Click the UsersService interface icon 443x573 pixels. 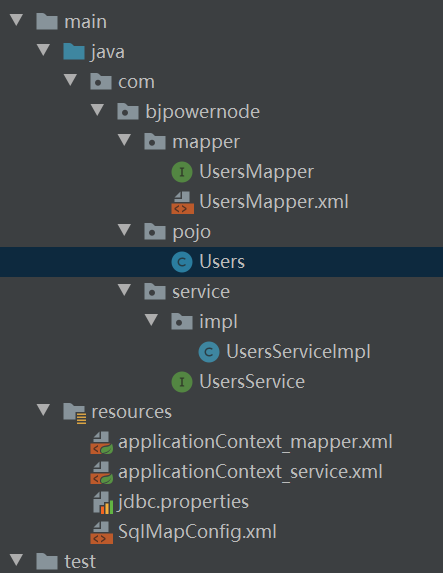coord(182,382)
